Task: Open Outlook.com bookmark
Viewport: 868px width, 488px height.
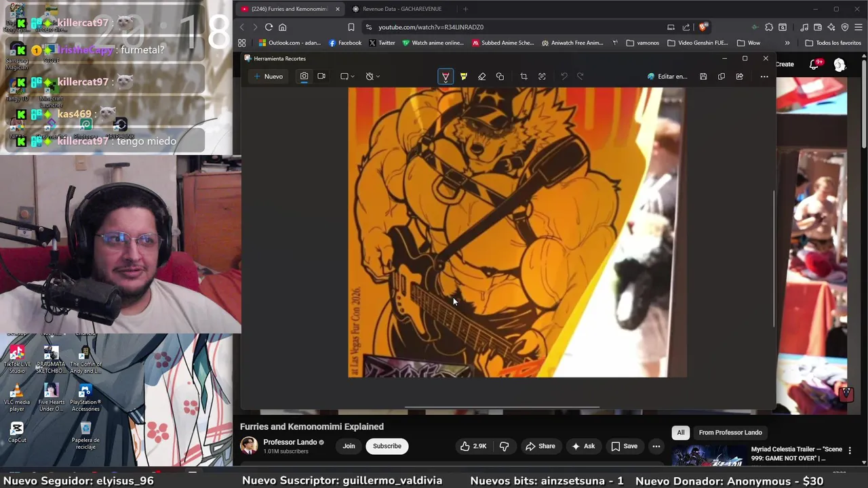Action: (x=290, y=43)
